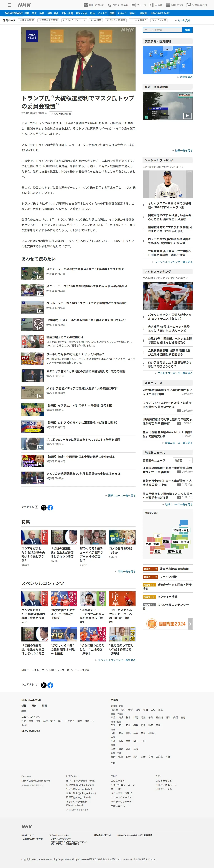Open the 番組表 program guide link

(156, 5)
